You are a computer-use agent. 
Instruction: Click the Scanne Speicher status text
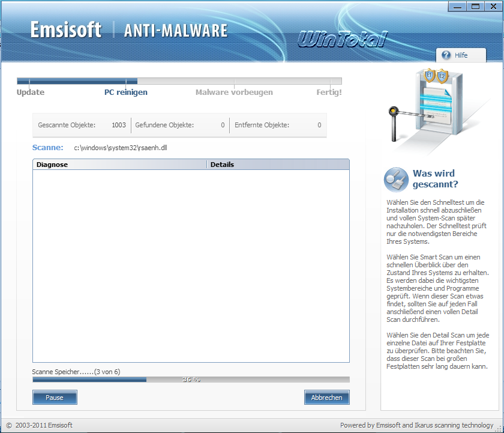pyautogui.click(x=76, y=372)
